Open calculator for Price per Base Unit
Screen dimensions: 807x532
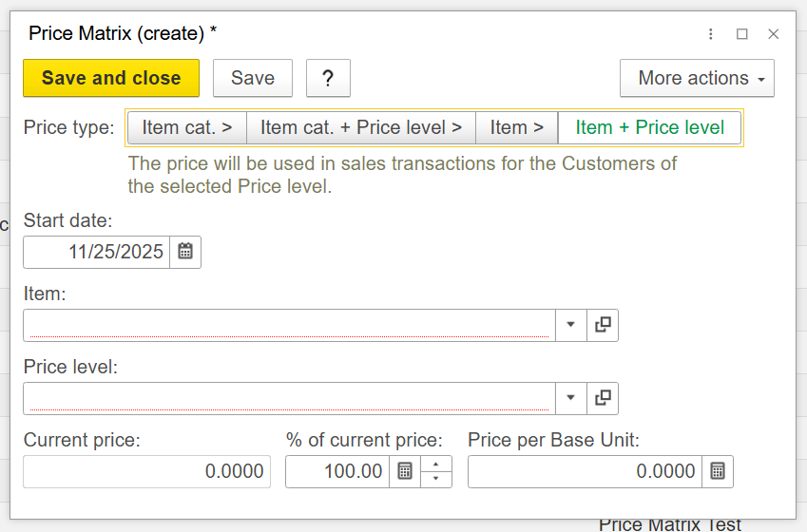(x=718, y=471)
